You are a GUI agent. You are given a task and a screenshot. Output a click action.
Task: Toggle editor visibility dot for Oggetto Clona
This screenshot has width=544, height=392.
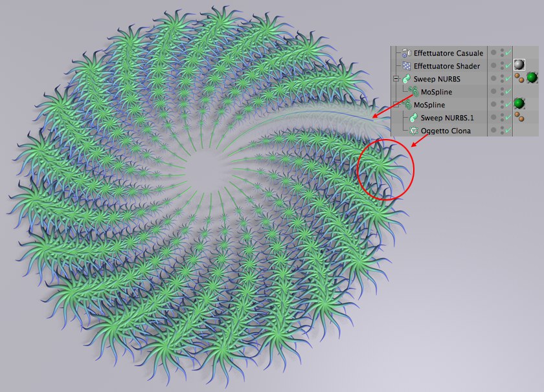click(502, 127)
